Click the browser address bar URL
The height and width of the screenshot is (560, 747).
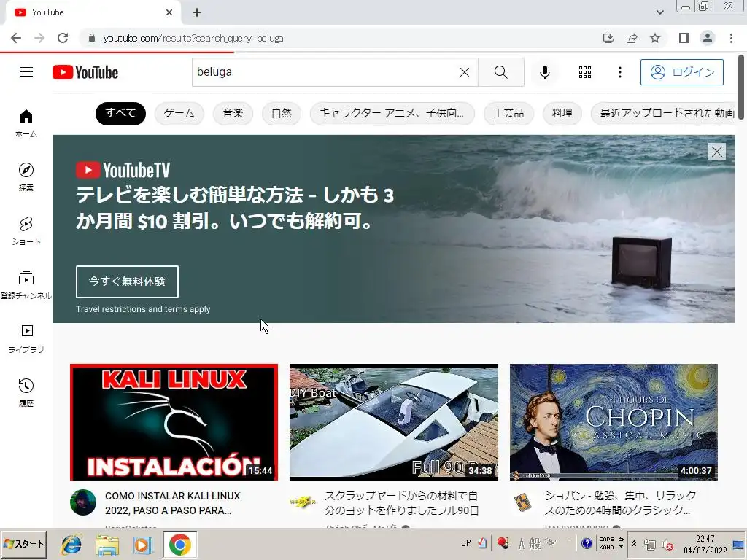pos(193,38)
